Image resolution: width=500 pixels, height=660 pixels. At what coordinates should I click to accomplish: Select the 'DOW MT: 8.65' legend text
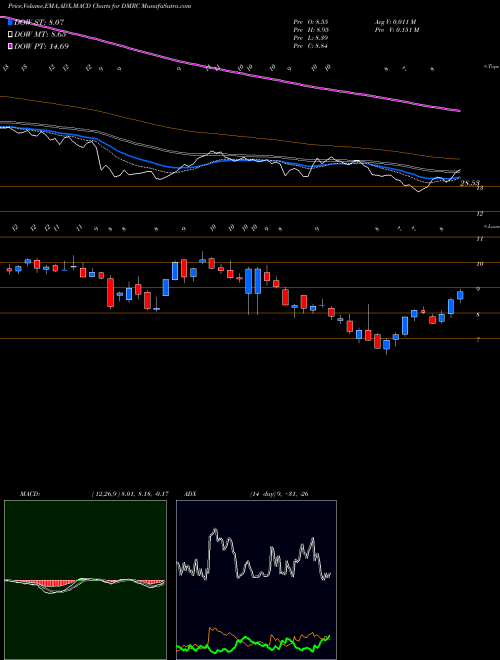[40, 35]
